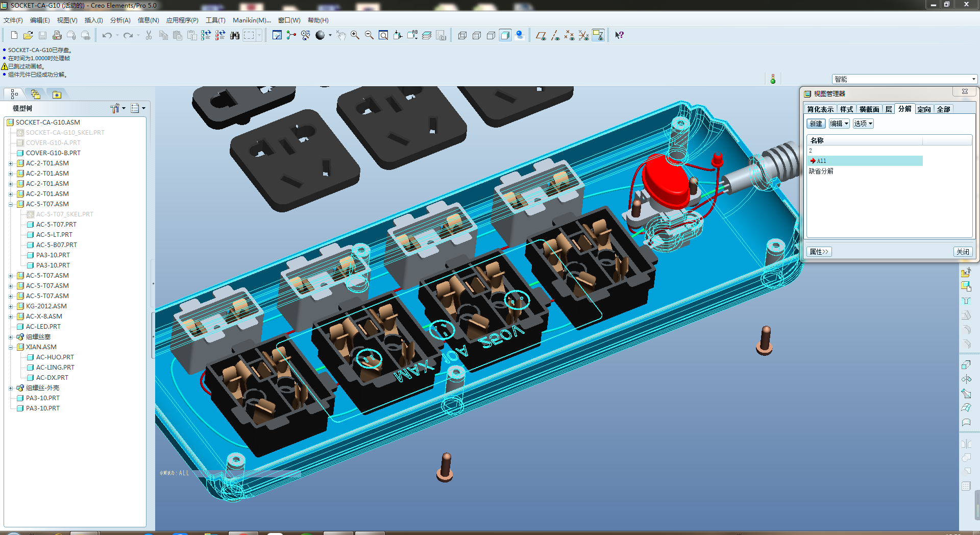Screen dimensions: 980x535
Task: Open the smart selection filter dropdown
Action: (973, 79)
